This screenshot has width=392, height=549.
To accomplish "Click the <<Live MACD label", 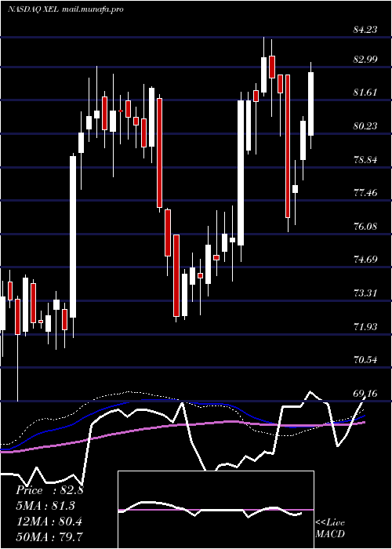I will click(x=330, y=528).
